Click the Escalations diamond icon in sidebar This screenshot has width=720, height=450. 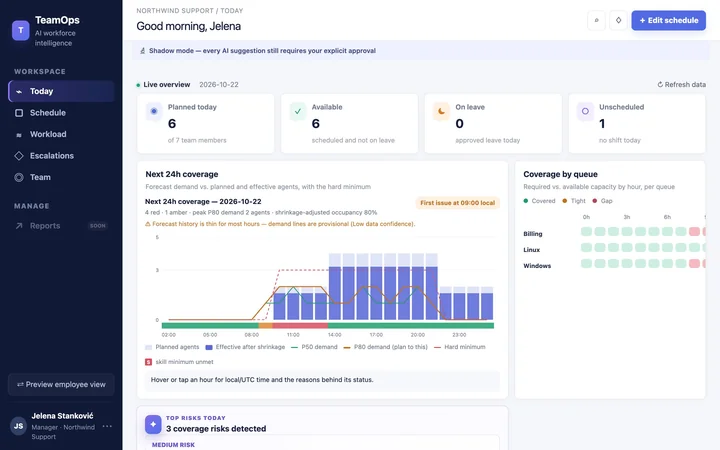tap(19, 156)
